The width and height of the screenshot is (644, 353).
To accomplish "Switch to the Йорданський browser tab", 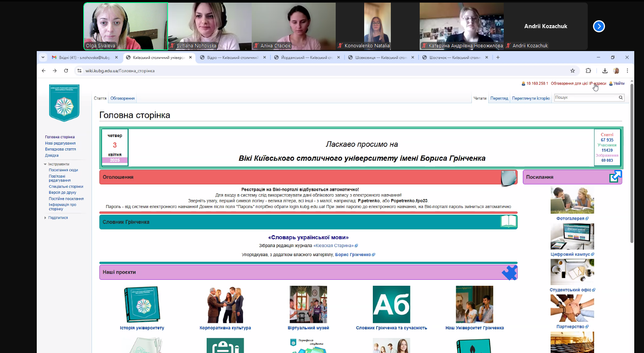I will (307, 57).
